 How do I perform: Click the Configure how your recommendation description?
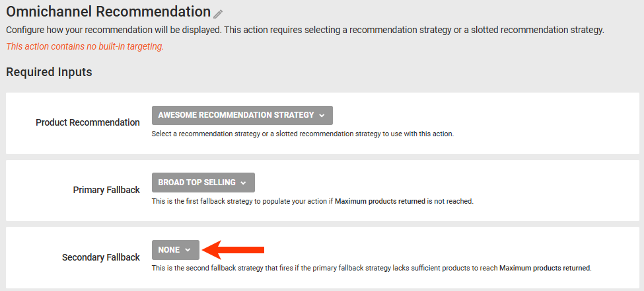point(304,30)
